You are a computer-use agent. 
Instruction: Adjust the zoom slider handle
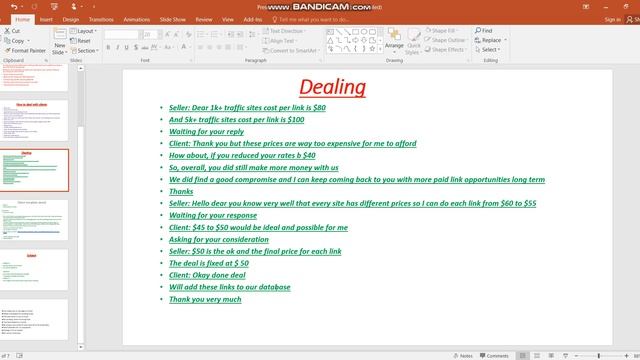click(599, 356)
